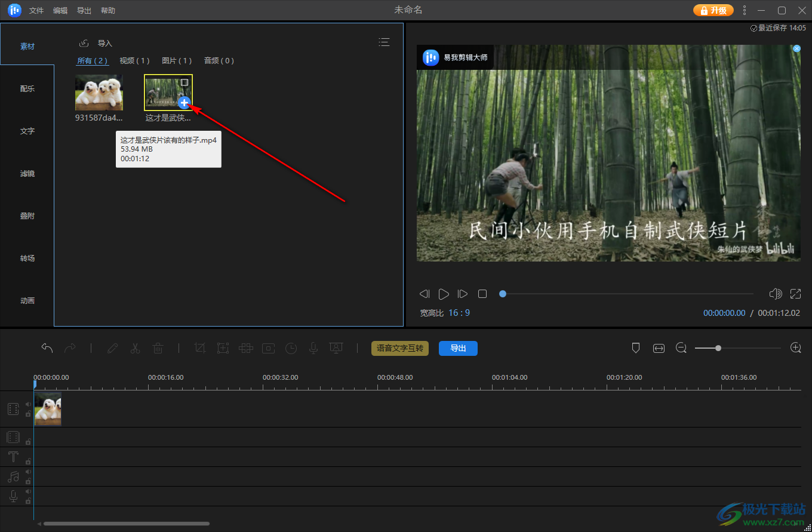Stop the preview playback
812x532 pixels.
pyautogui.click(x=482, y=294)
